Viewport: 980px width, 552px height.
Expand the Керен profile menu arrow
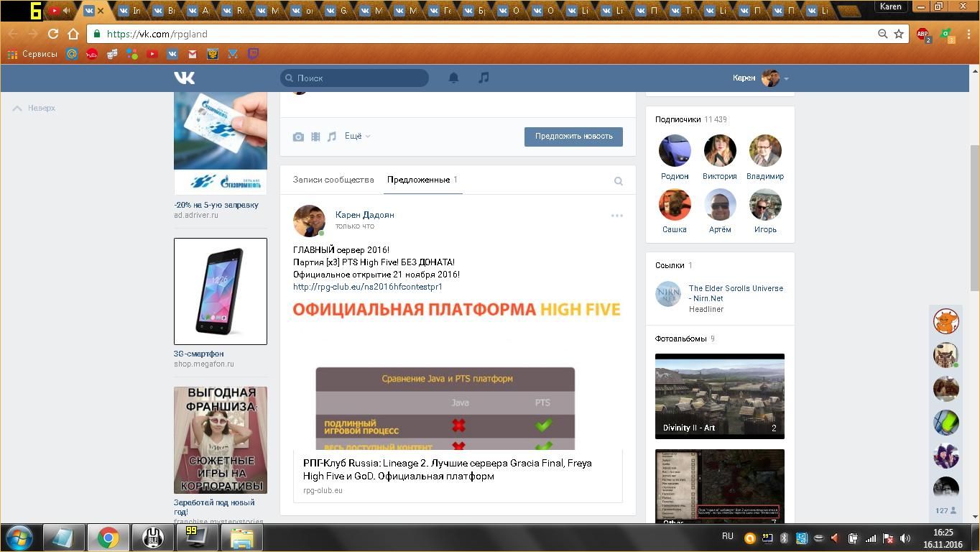786,78
